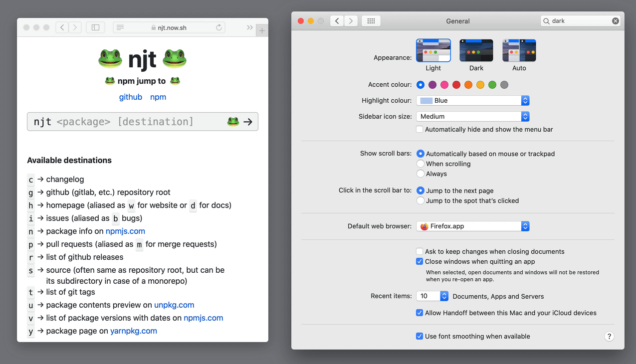Click the System Preferences search field

tap(581, 21)
